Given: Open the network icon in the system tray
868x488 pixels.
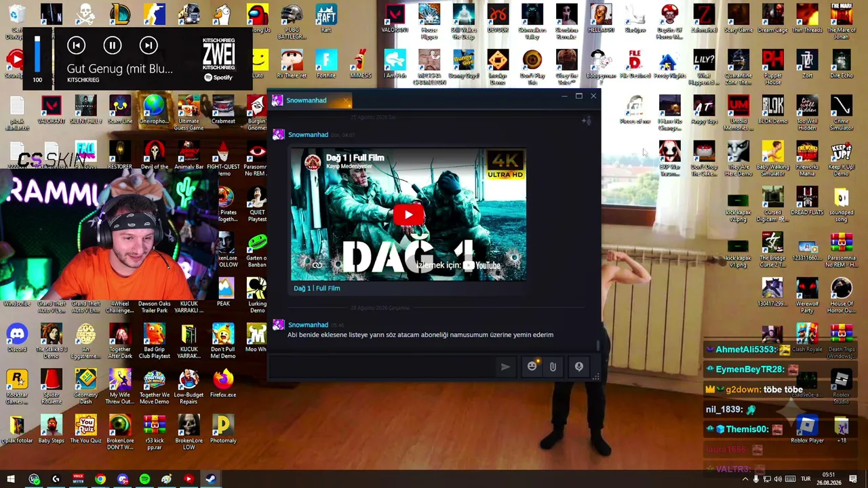Looking at the screenshot, I should coord(767,479).
